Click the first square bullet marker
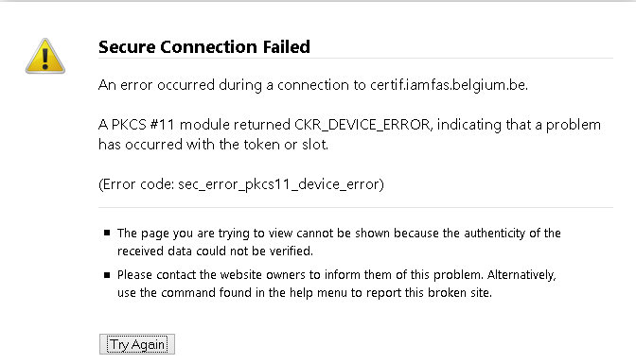Screen dimensions: 636x364 point(107,233)
